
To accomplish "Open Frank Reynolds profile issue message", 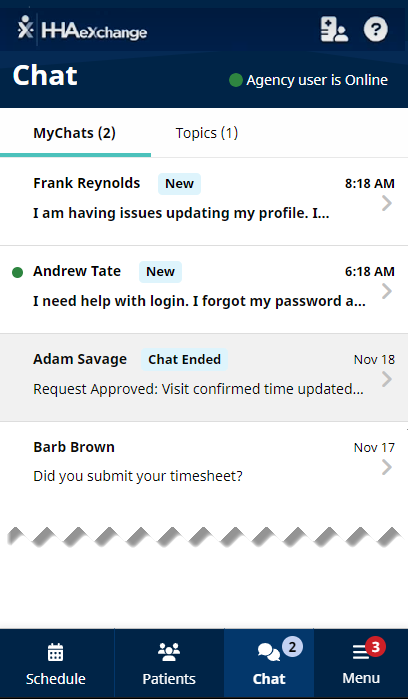I will click(181, 213).
